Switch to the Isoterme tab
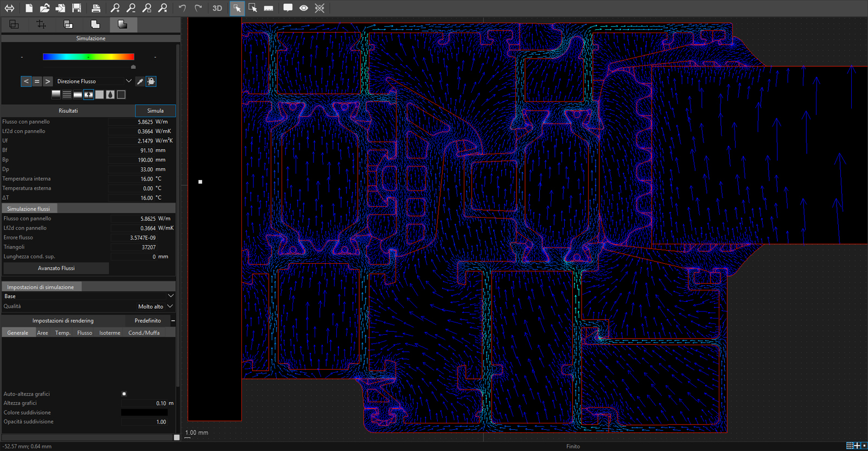 (110, 333)
